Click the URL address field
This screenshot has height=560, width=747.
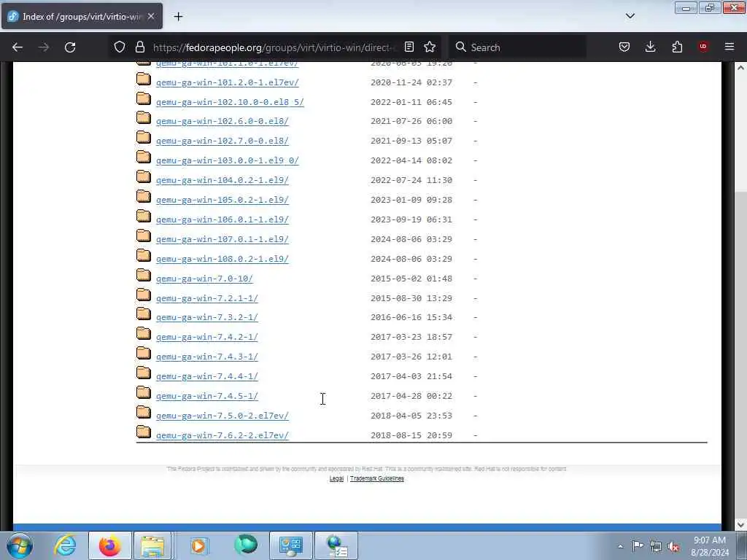[274, 47]
